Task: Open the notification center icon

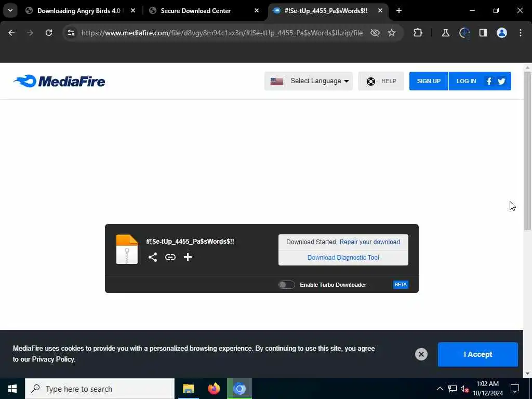Action: point(515,389)
